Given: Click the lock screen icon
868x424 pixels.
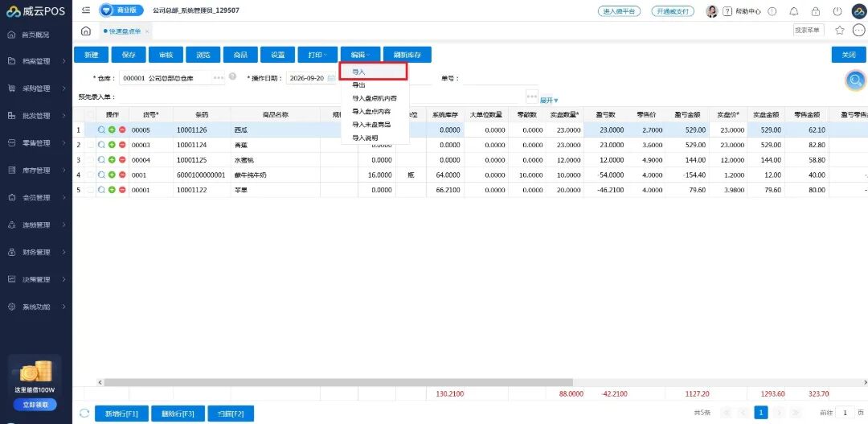Looking at the screenshot, I should tap(816, 11).
